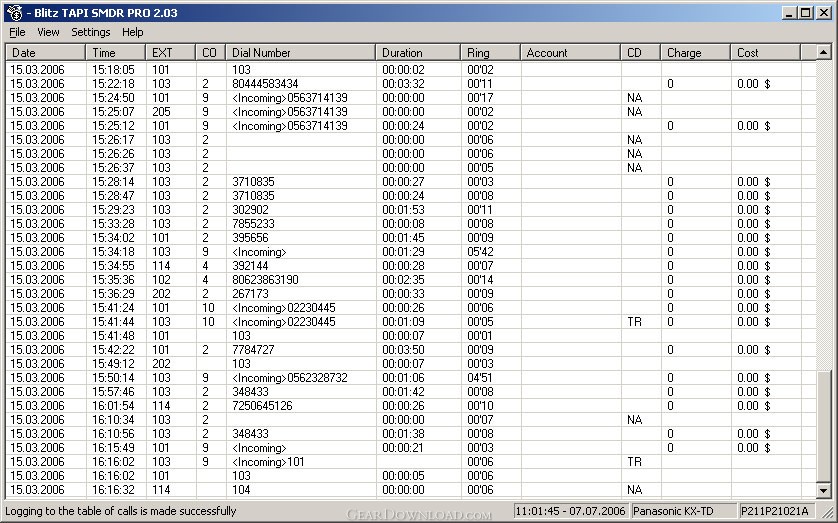The height and width of the screenshot is (523, 838).
Task: Select incoming call 0562328732
Action: (x=290, y=378)
